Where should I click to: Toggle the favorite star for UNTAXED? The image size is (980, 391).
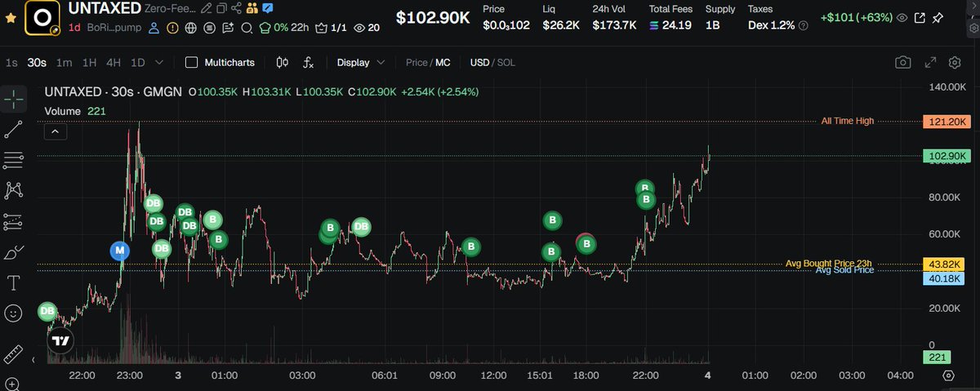[10, 17]
